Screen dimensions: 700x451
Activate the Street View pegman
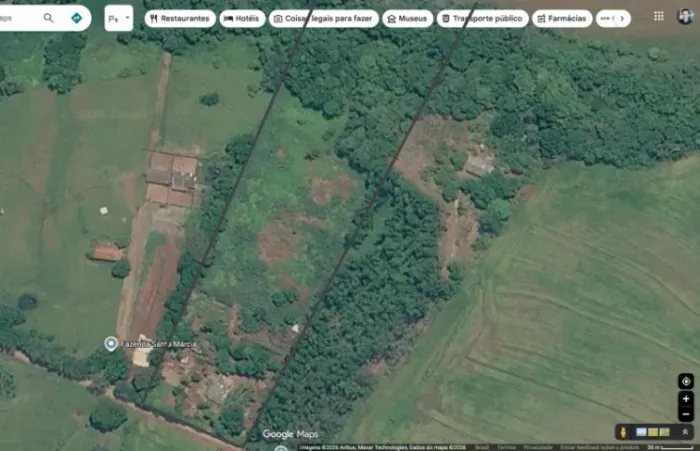pyautogui.click(x=624, y=432)
